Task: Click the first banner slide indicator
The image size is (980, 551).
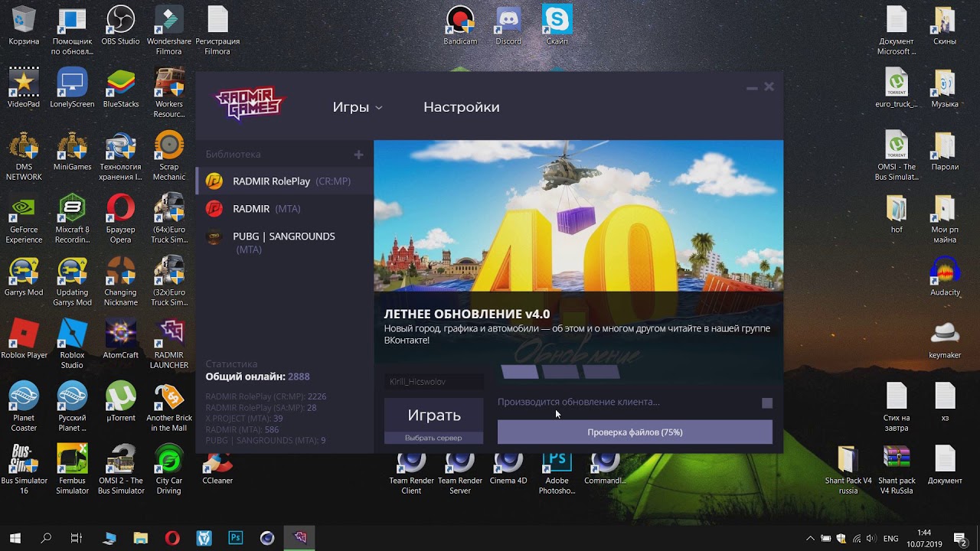Action: pyautogui.click(x=520, y=372)
